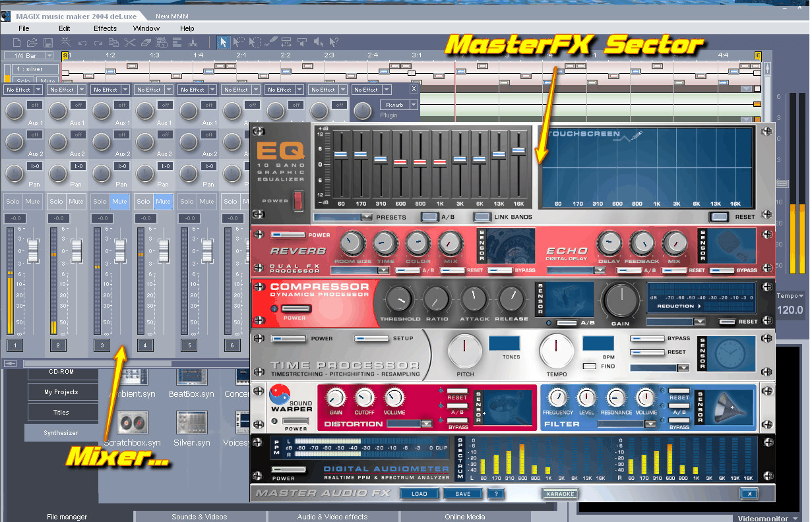812x522 pixels.
Task: Click the context help arrow-question icon
Action: point(334,42)
